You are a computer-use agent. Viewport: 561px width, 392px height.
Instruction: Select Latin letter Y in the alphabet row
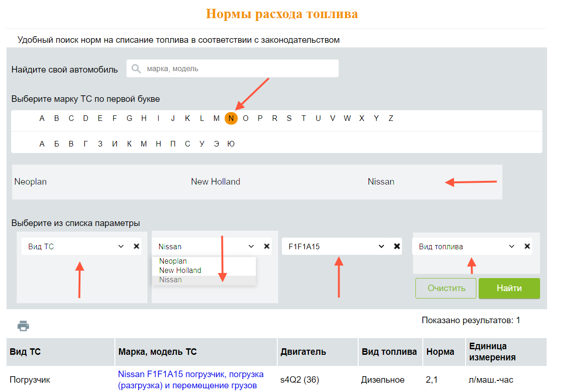(376, 119)
